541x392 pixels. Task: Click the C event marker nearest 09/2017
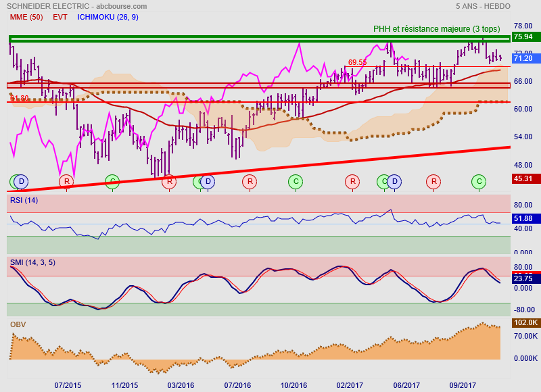click(x=479, y=181)
